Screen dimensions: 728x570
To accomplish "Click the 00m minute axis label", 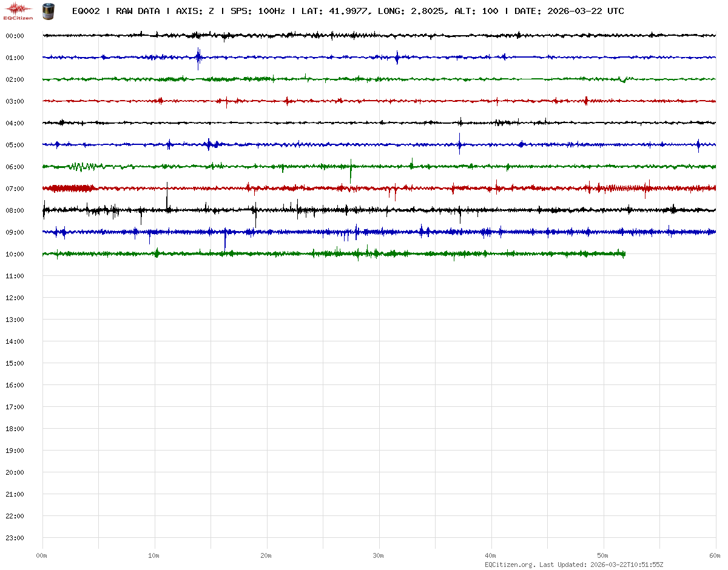I will click(x=41, y=555).
